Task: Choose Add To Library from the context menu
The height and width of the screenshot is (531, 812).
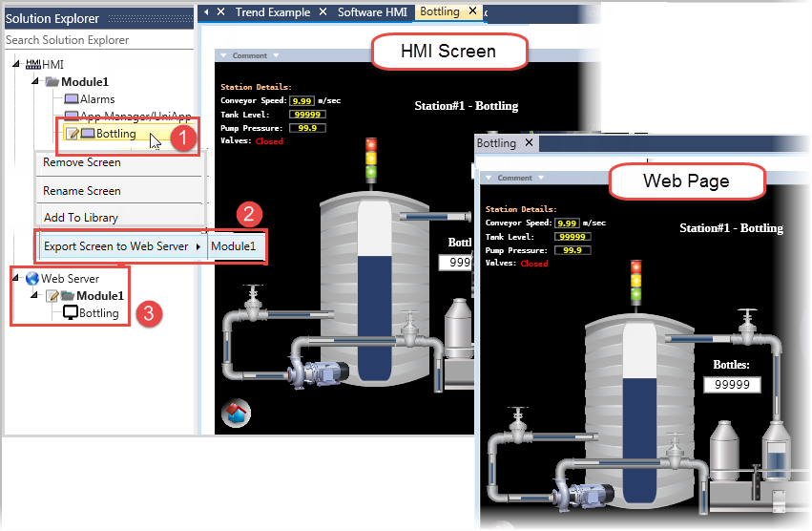Action: (81, 218)
